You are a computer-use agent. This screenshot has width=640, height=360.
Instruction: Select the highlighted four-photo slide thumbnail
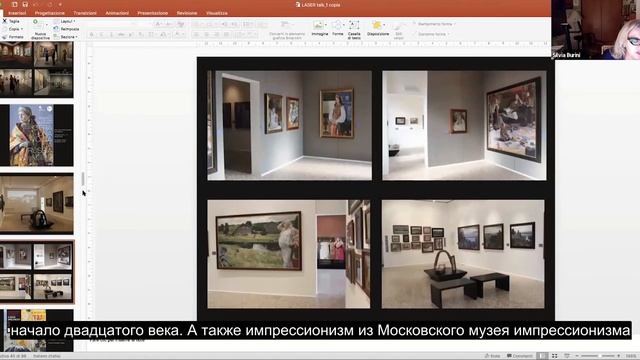37,272
